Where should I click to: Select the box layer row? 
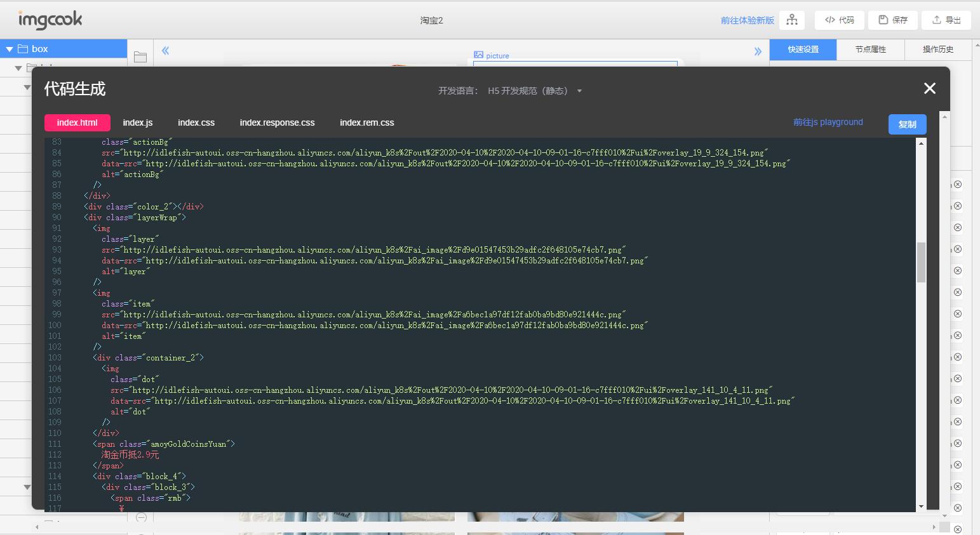tap(64, 49)
